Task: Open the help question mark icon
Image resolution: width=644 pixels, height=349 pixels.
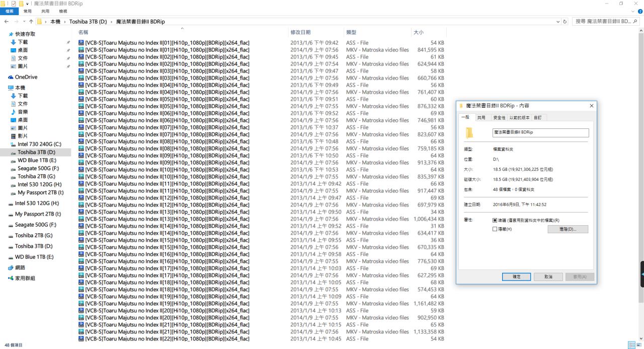Action: (x=640, y=11)
